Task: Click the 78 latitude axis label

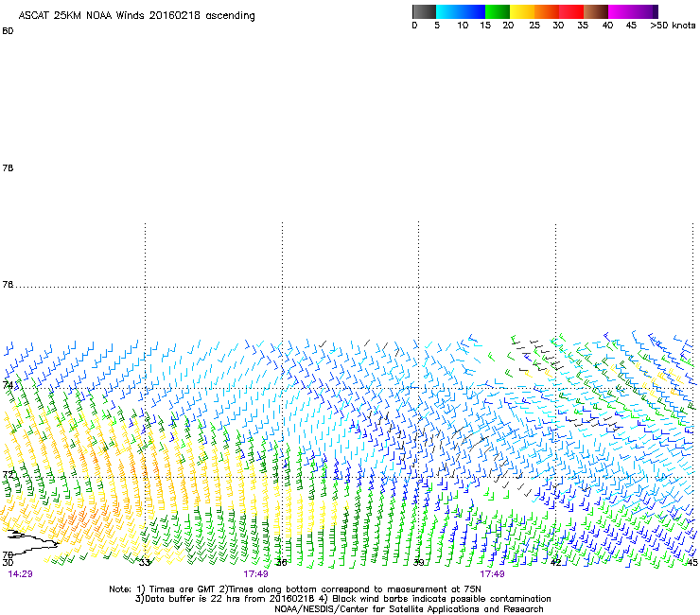Action: click(8, 167)
